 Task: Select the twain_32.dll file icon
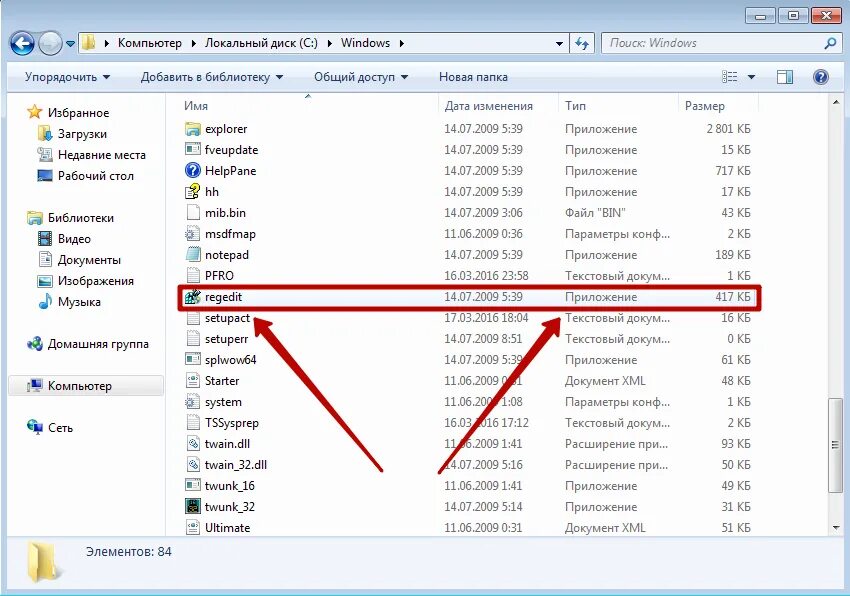[192, 465]
